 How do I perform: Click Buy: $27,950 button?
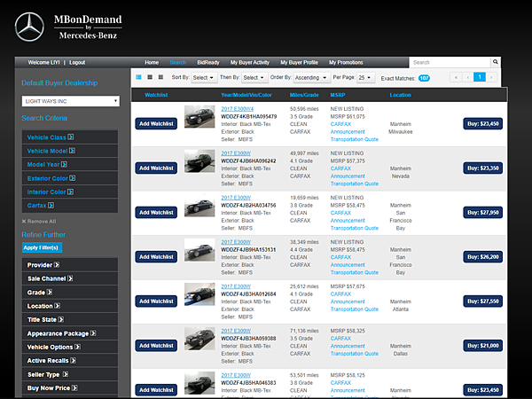[483, 213]
